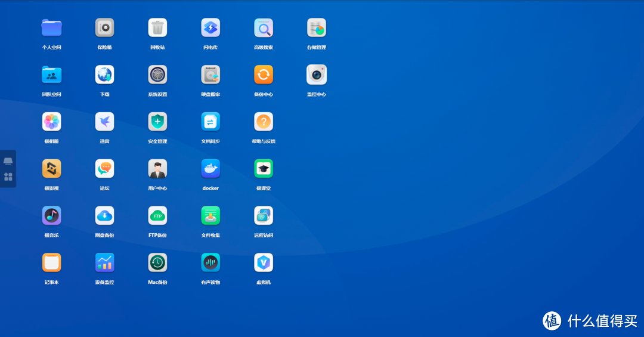This screenshot has width=644, height=337.
Task: Open the docker app icon
Action: tap(210, 169)
